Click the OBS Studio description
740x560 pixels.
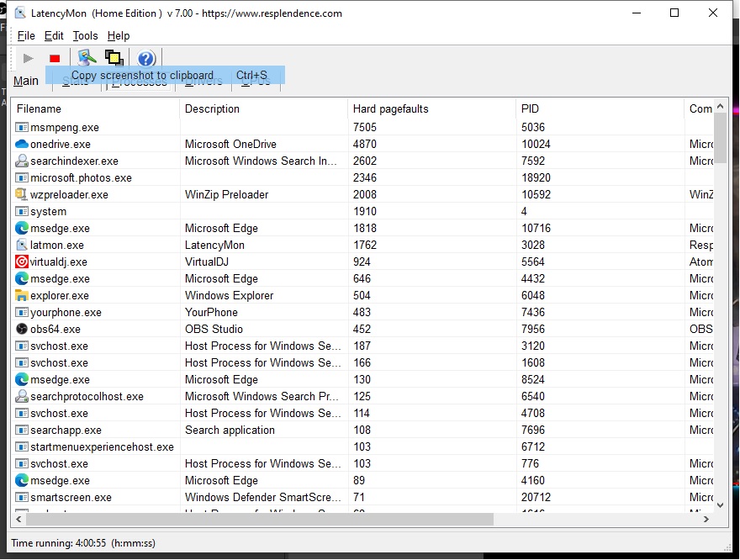(214, 330)
